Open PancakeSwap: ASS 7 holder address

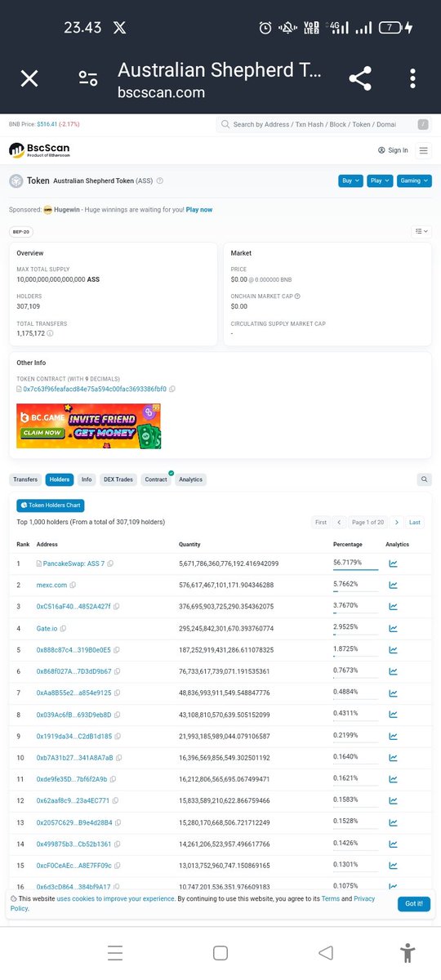tap(73, 563)
